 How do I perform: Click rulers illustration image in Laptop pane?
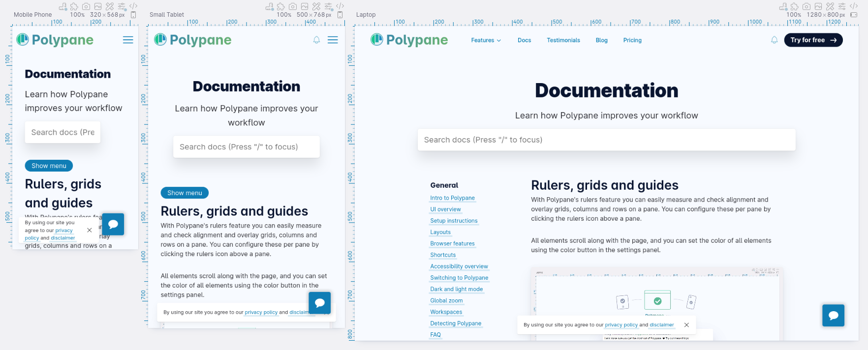point(657,303)
